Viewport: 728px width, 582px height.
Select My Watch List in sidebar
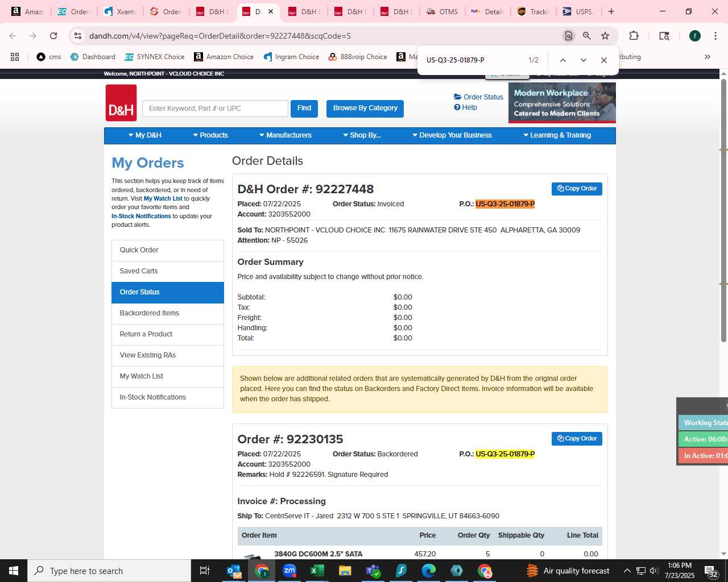pyautogui.click(x=168, y=376)
